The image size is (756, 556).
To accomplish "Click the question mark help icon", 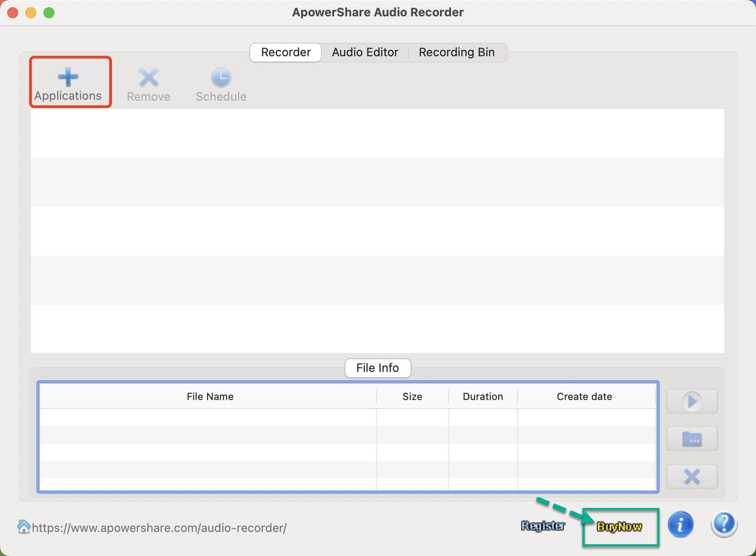I will coord(724,525).
